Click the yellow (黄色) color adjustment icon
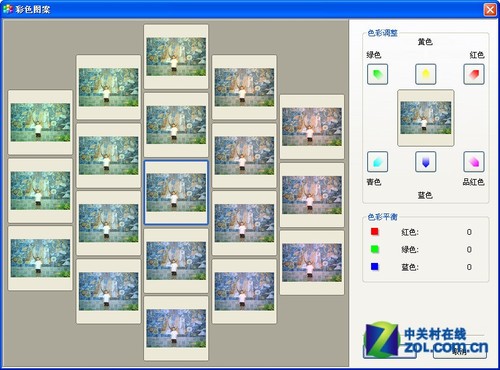Image resolution: width=500 pixels, height=370 pixels. tap(426, 74)
